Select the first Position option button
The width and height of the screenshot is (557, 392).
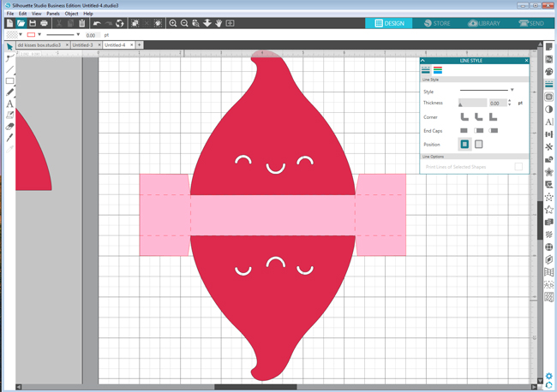tap(464, 144)
